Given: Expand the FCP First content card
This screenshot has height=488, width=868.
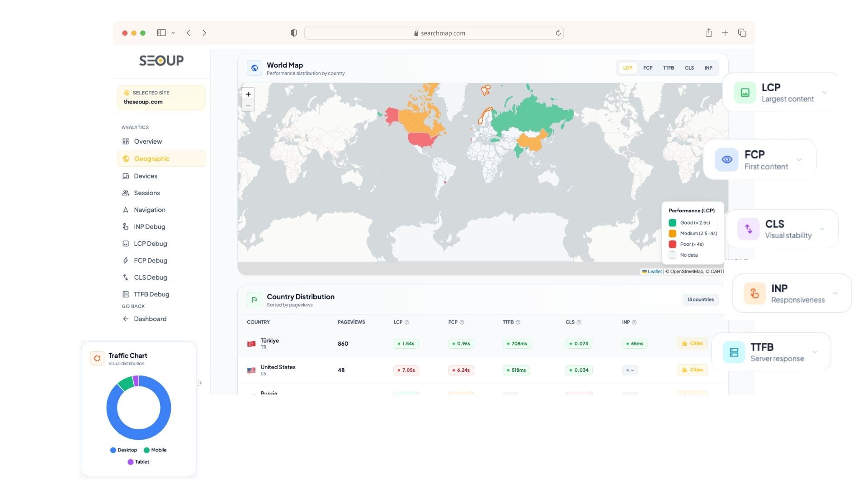Looking at the screenshot, I should (799, 160).
